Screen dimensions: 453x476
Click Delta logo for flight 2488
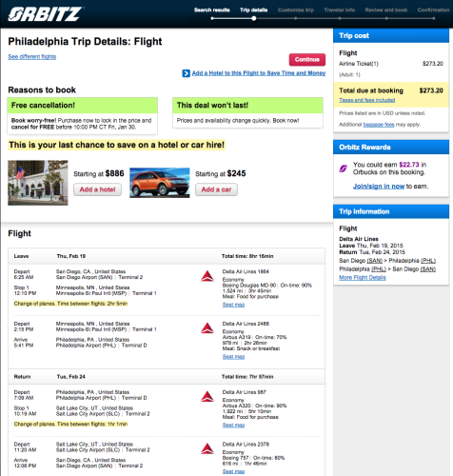point(207,328)
